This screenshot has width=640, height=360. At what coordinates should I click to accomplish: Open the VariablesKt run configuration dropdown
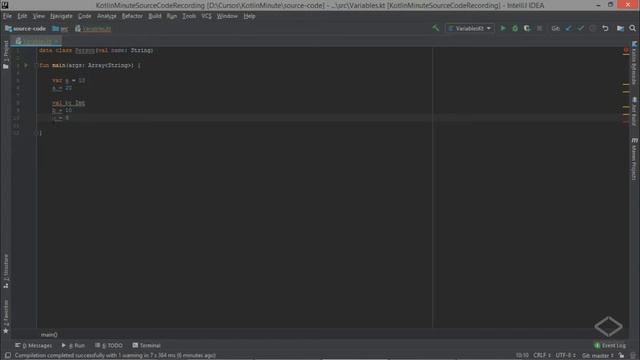pyautogui.click(x=469, y=28)
